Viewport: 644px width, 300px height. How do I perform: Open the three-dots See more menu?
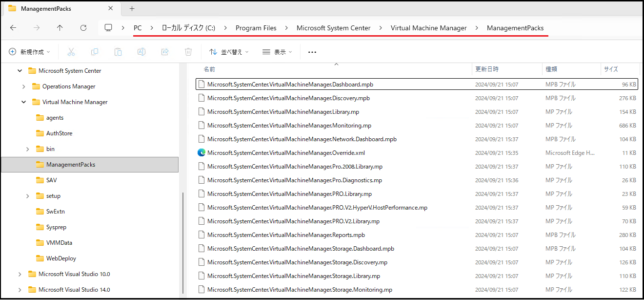(312, 52)
